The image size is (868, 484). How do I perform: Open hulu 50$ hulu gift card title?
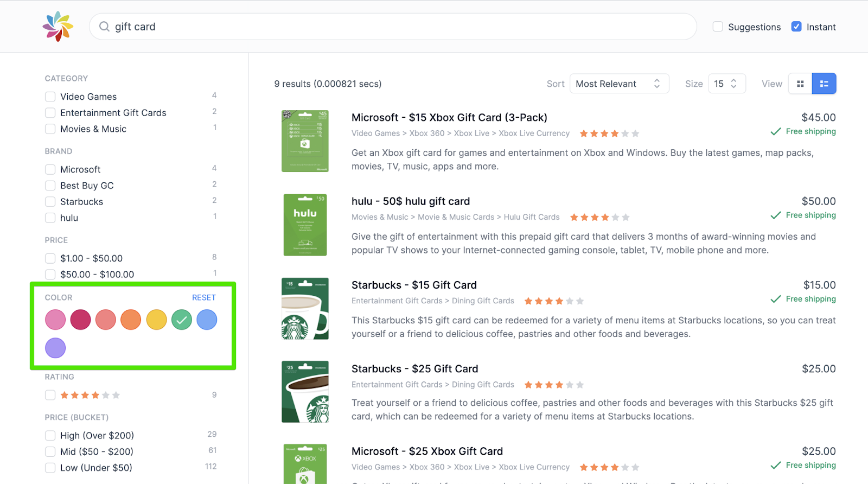(x=411, y=201)
